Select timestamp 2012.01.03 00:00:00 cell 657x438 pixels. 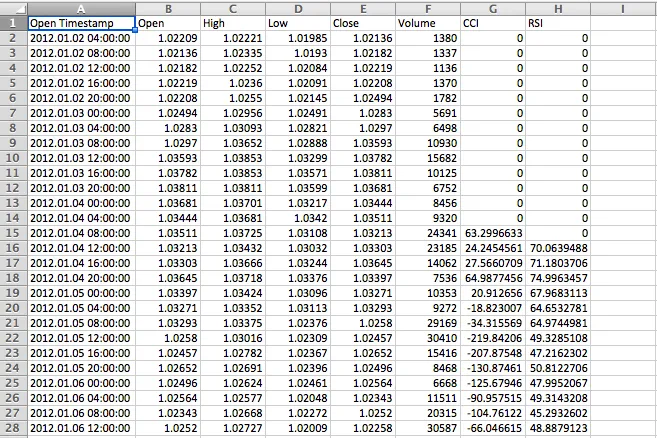click(x=81, y=113)
